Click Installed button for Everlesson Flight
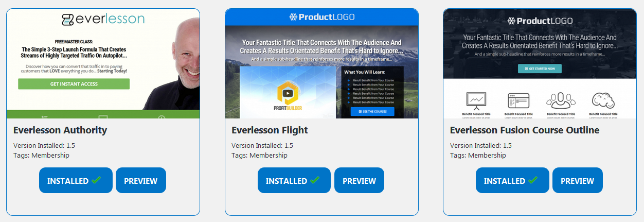The width and height of the screenshot is (644, 222). 294,180
